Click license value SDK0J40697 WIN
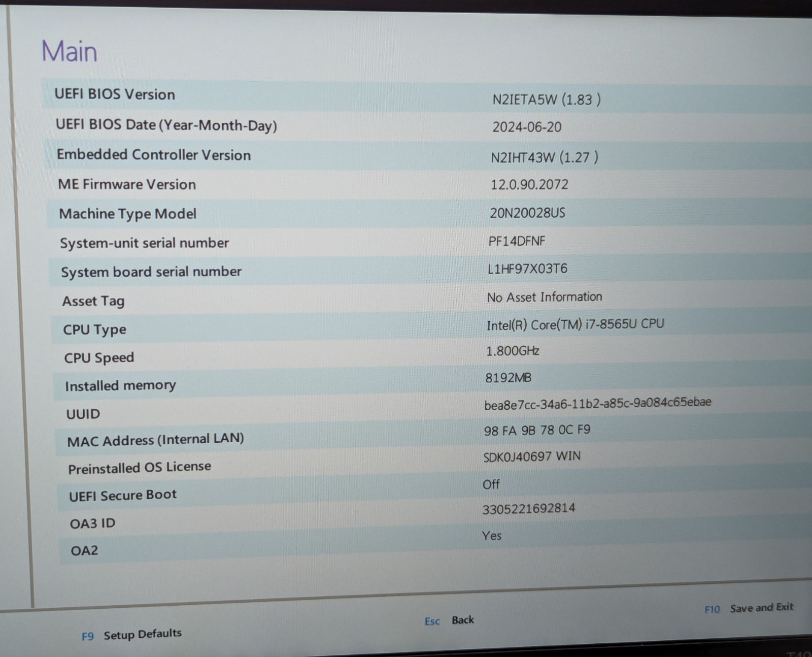Image resolution: width=812 pixels, height=657 pixels. click(532, 457)
